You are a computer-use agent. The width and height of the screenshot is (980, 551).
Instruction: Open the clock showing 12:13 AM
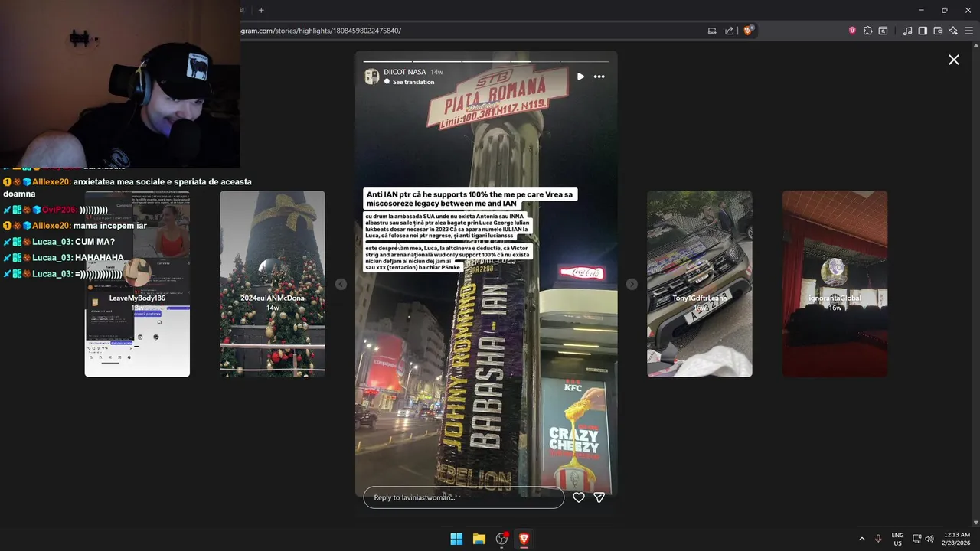point(956,539)
